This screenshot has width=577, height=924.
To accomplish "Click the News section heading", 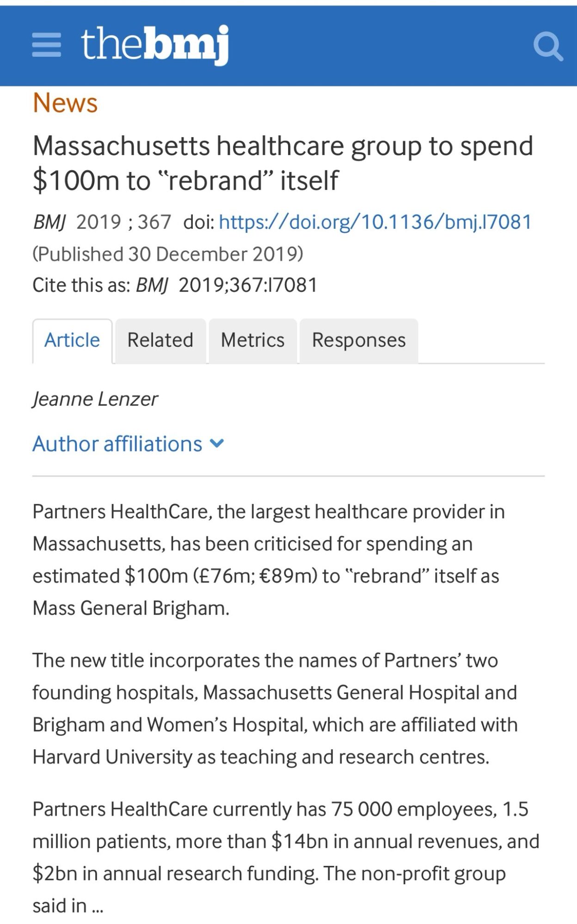I will pos(65,103).
